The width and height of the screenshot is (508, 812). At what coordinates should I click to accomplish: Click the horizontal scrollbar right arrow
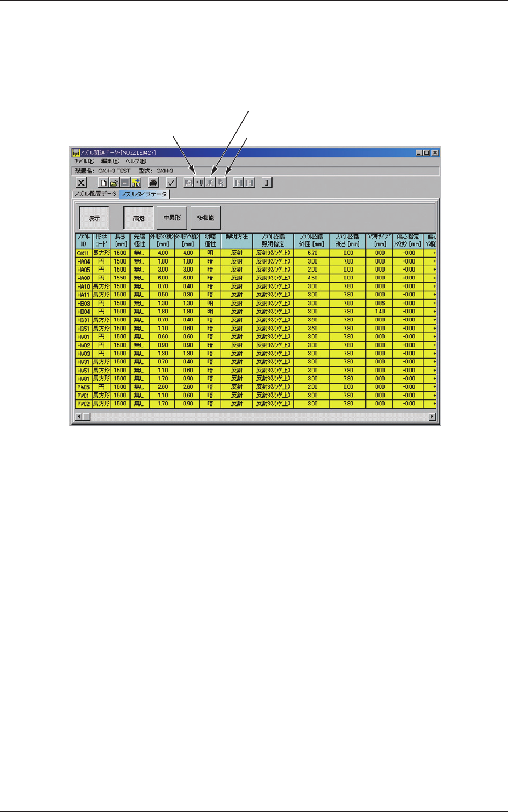click(433, 417)
